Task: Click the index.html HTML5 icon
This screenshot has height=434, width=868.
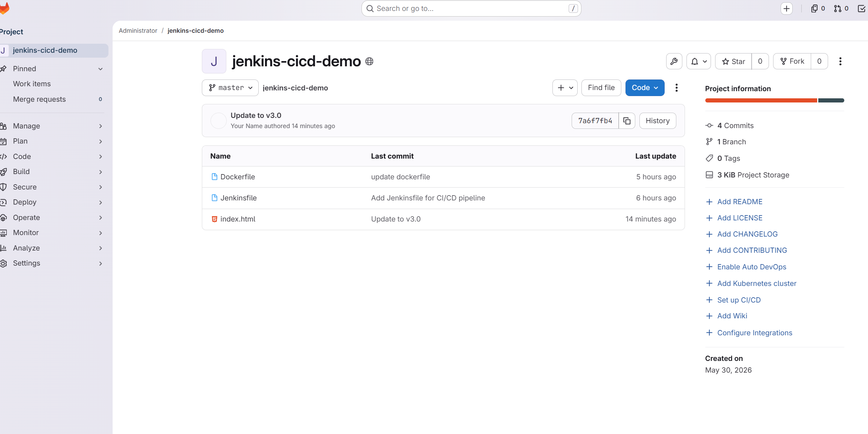Action: 214,219
